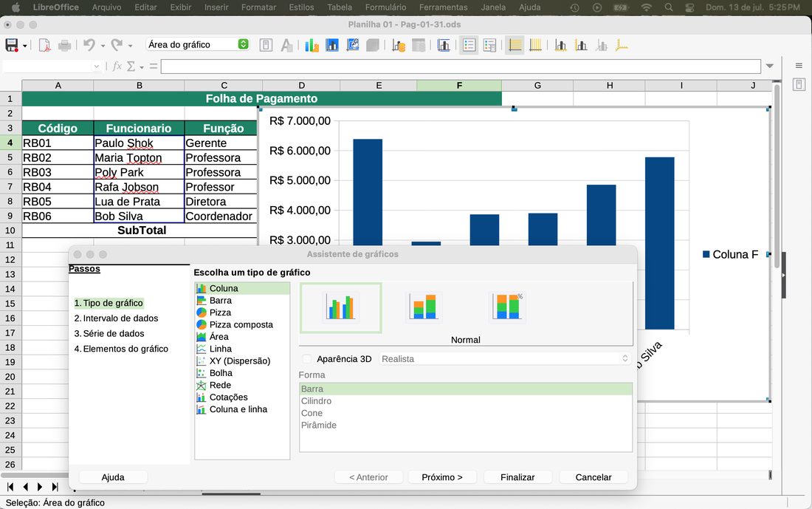Open the Ferramentas menu
Viewport: 812px width, 509px height.
(444, 7)
